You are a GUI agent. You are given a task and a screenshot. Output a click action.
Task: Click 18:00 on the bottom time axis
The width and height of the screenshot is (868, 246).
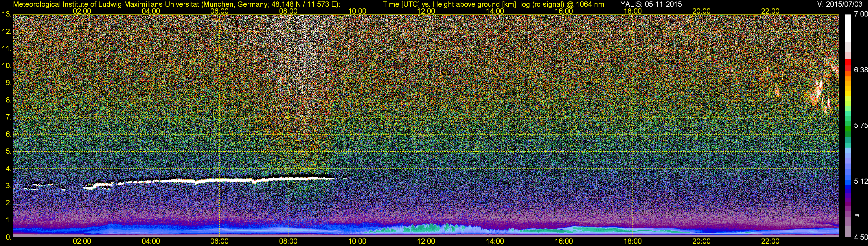[x=632, y=242]
